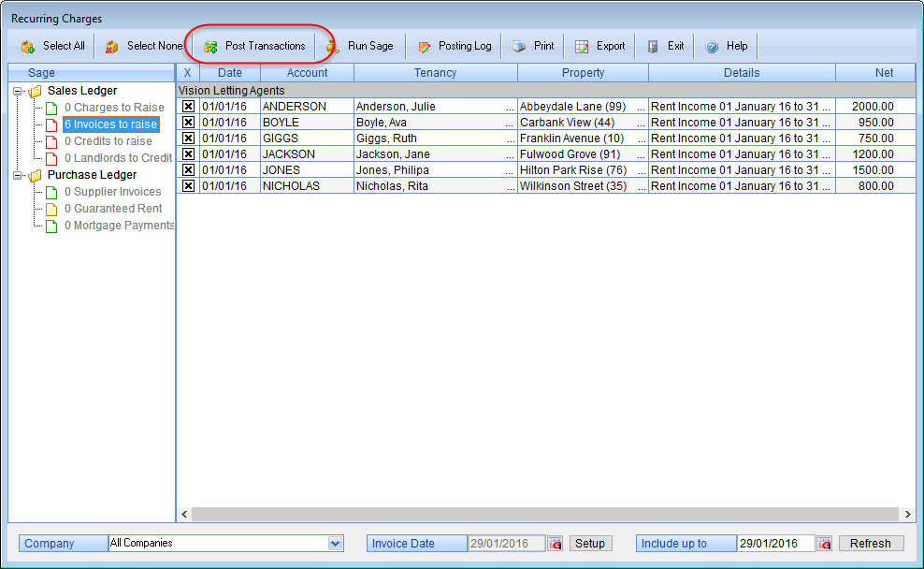
Task: Select 0 Supplier Invoices
Action: point(112,192)
